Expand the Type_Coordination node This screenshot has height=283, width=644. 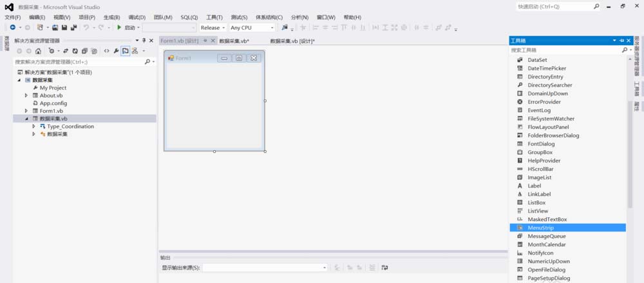(x=33, y=126)
